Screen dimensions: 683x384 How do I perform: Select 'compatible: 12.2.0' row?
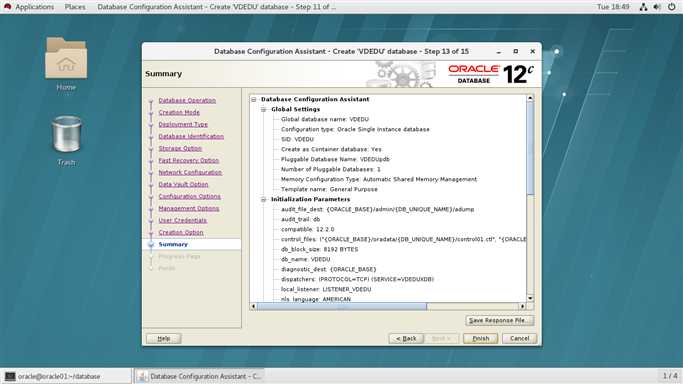click(308, 229)
